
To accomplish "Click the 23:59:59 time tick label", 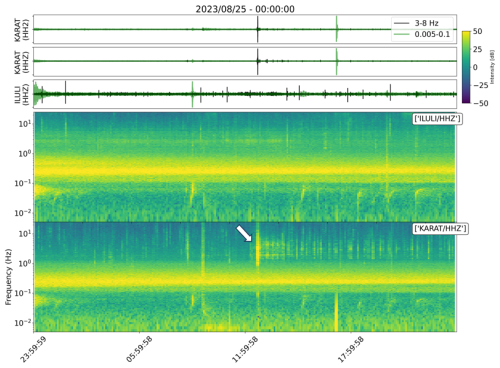I will tap(33, 349).
